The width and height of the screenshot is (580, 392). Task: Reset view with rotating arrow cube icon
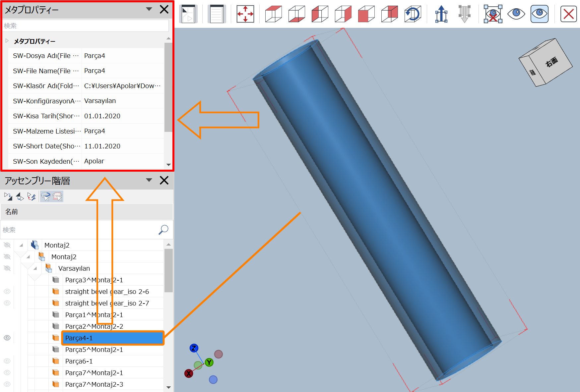[413, 14]
